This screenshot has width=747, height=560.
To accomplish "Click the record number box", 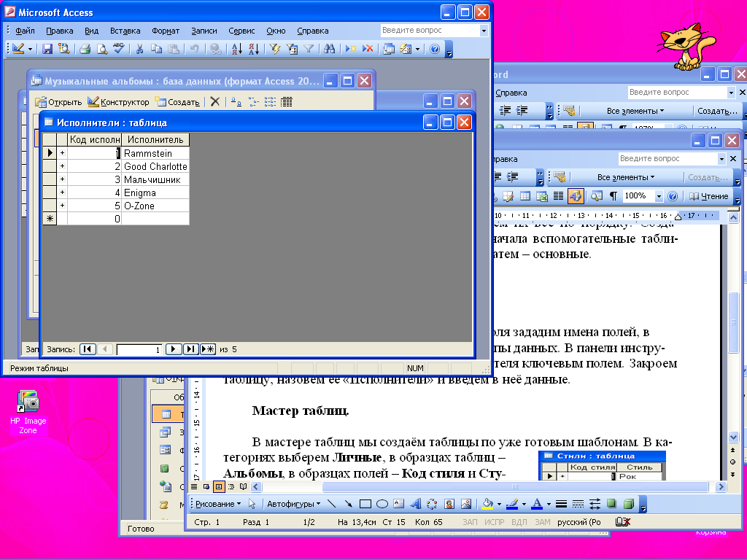I will pyautogui.click(x=139, y=349).
